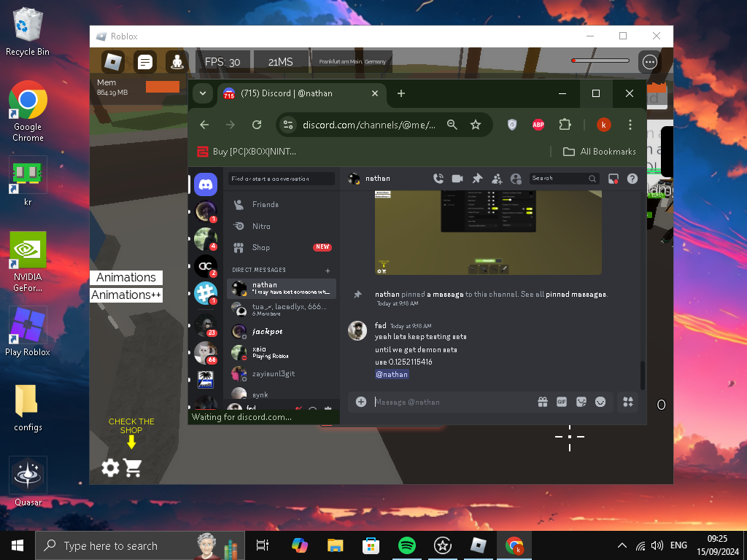Screen dimensions: 747x560
Task: Show hidden system tray icons
Action: coord(622,545)
